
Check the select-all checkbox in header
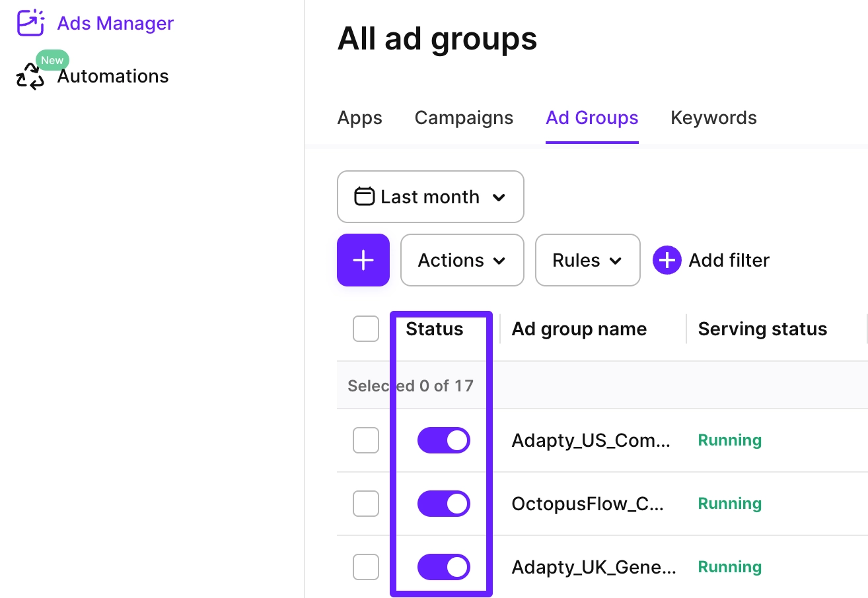pos(365,329)
